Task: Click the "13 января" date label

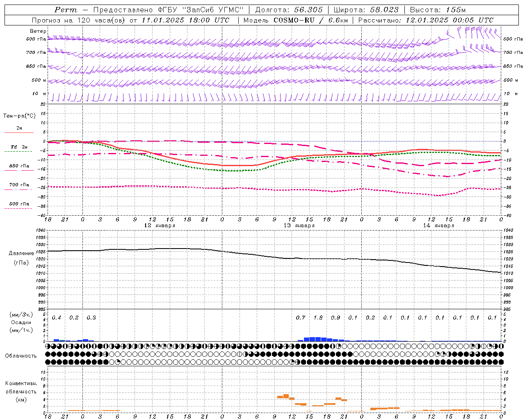Action: (x=299, y=226)
